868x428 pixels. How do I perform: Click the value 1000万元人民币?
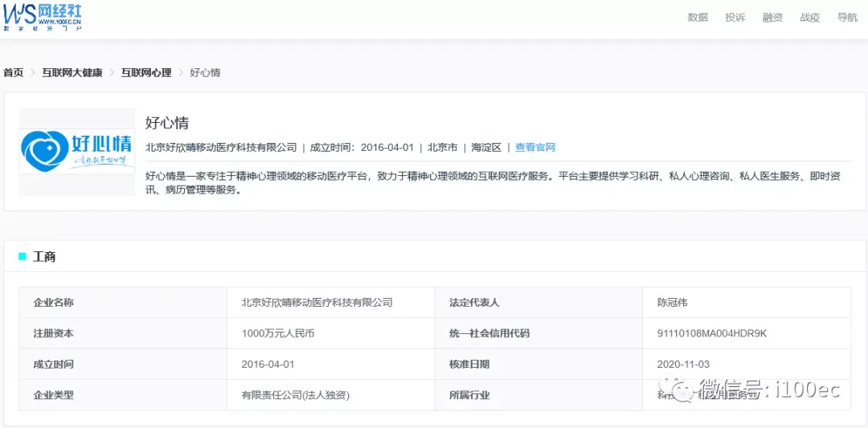point(278,333)
